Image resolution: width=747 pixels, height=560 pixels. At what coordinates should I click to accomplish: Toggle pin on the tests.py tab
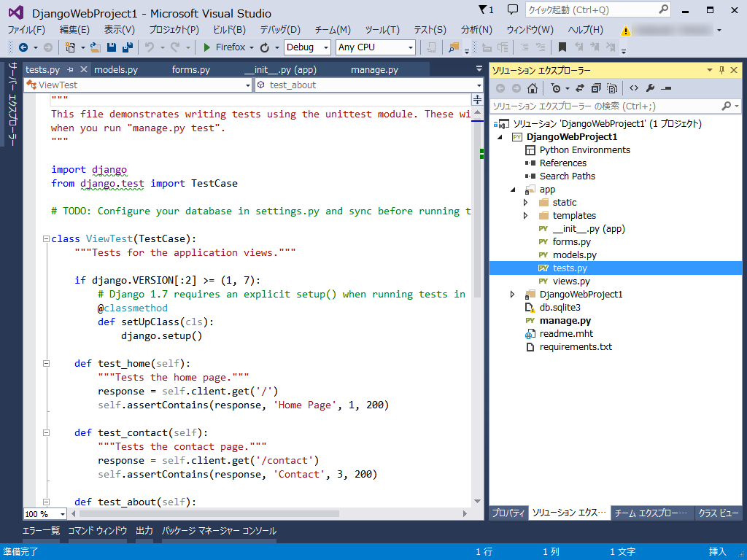71,70
